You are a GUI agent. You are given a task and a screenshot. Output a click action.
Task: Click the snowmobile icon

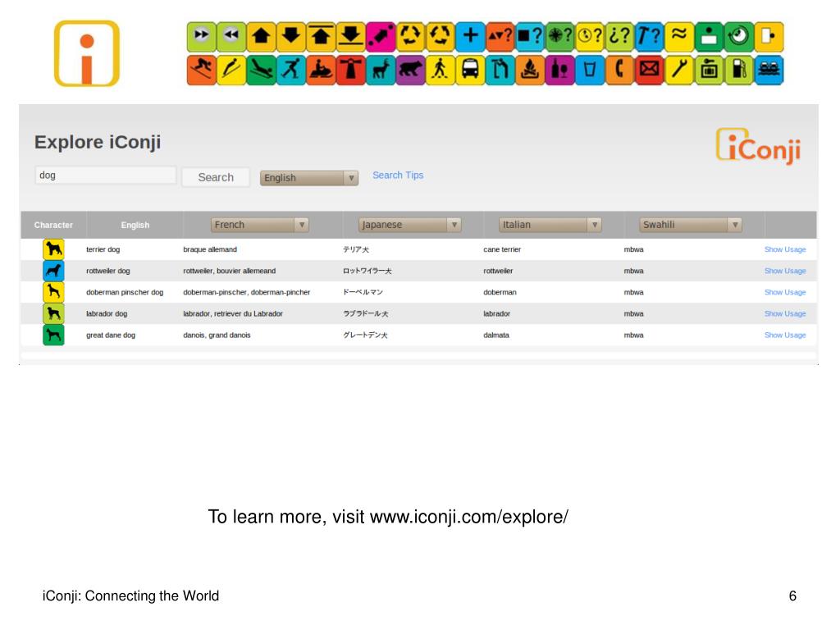point(321,70)
